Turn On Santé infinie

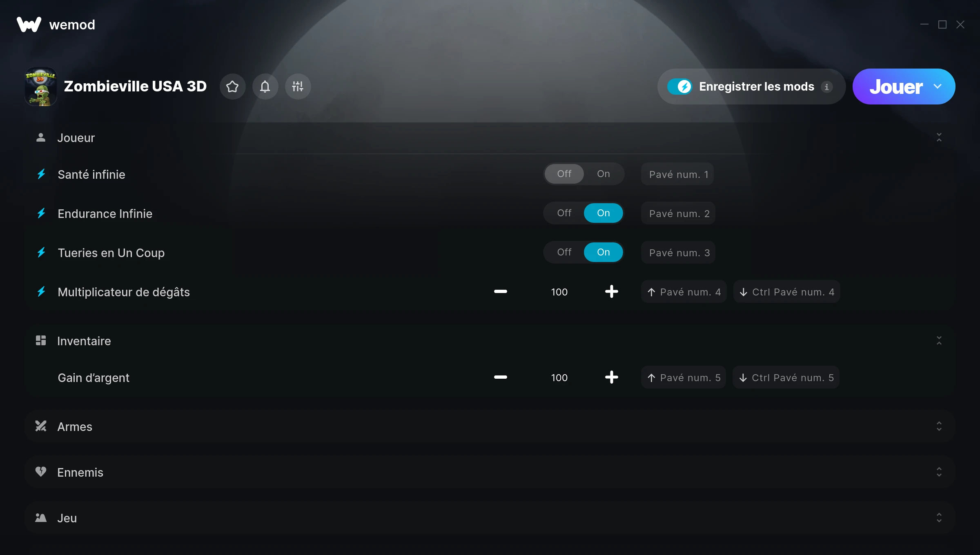pos(603,174)
